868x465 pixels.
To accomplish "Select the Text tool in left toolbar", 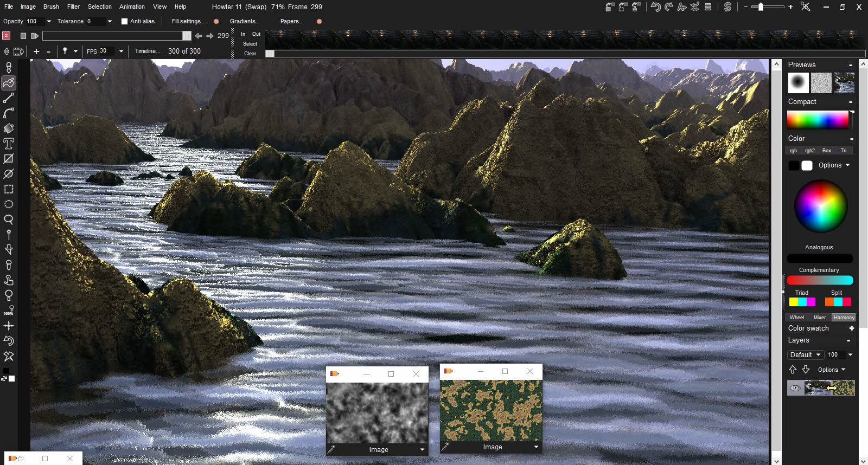I will coord(9,144).
